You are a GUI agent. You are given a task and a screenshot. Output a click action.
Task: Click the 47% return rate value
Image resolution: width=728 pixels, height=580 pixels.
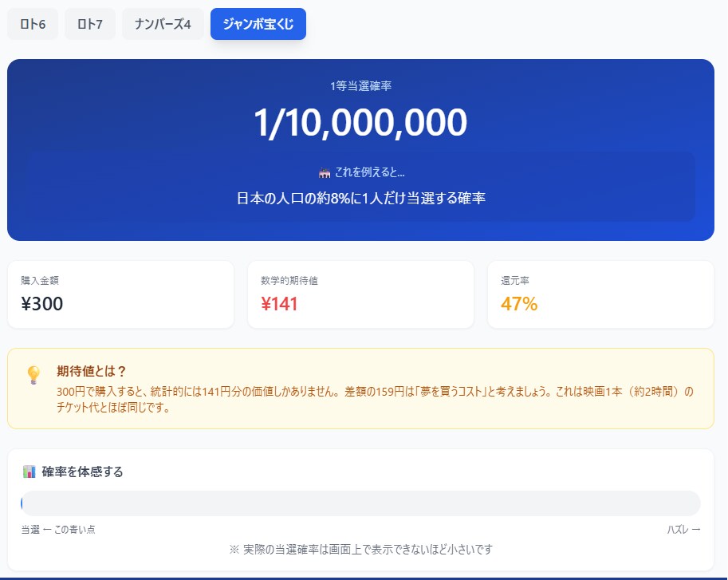[519, 304]
